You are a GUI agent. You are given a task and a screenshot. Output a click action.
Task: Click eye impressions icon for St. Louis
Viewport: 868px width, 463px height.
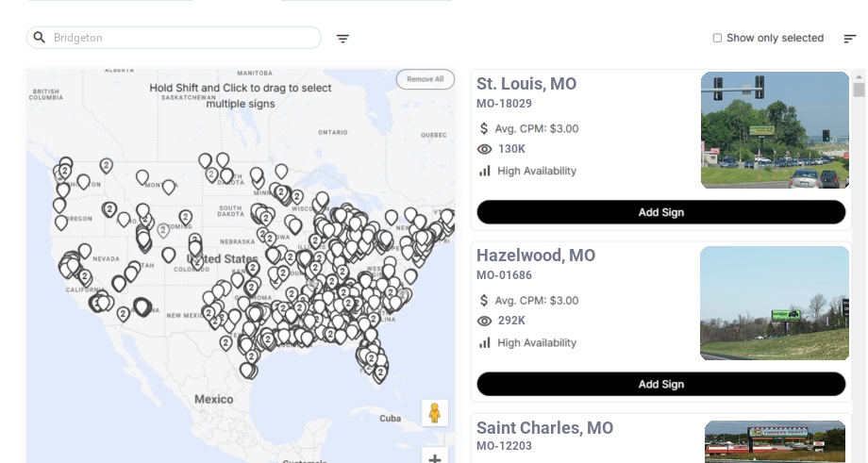pos(485,149)
